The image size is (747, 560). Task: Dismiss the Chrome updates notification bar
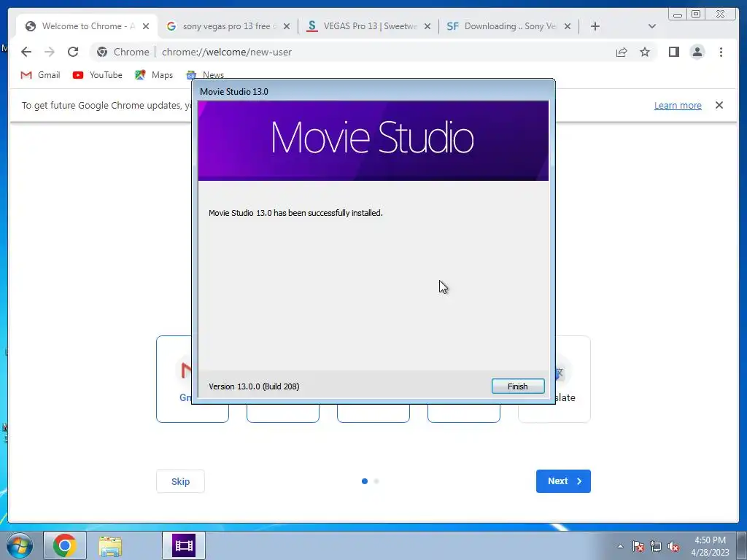(x=719, y=105)
